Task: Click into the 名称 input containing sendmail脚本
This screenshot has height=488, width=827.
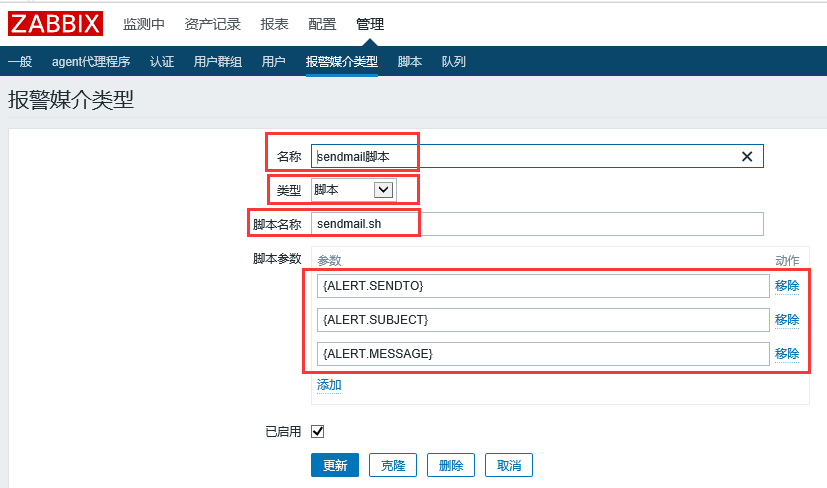Action: 537,156
